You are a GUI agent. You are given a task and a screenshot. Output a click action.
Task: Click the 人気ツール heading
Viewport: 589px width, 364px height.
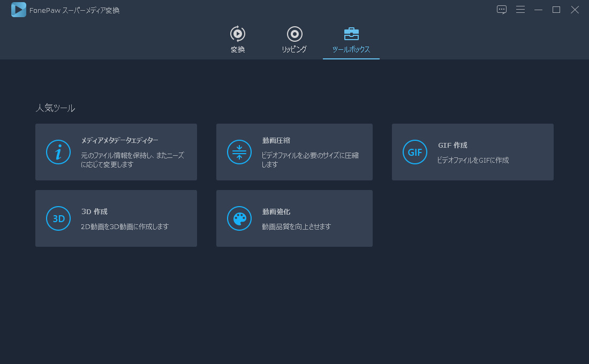point(55,108)
